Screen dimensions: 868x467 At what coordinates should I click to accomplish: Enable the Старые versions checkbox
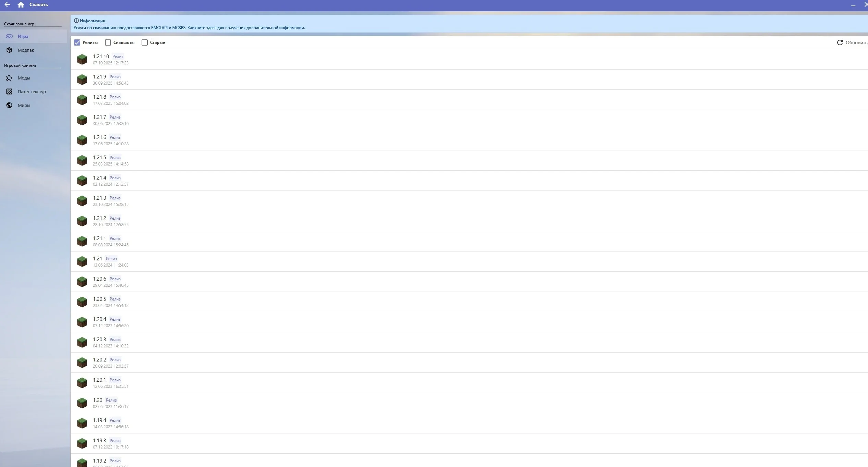click(x=145, y=42)
